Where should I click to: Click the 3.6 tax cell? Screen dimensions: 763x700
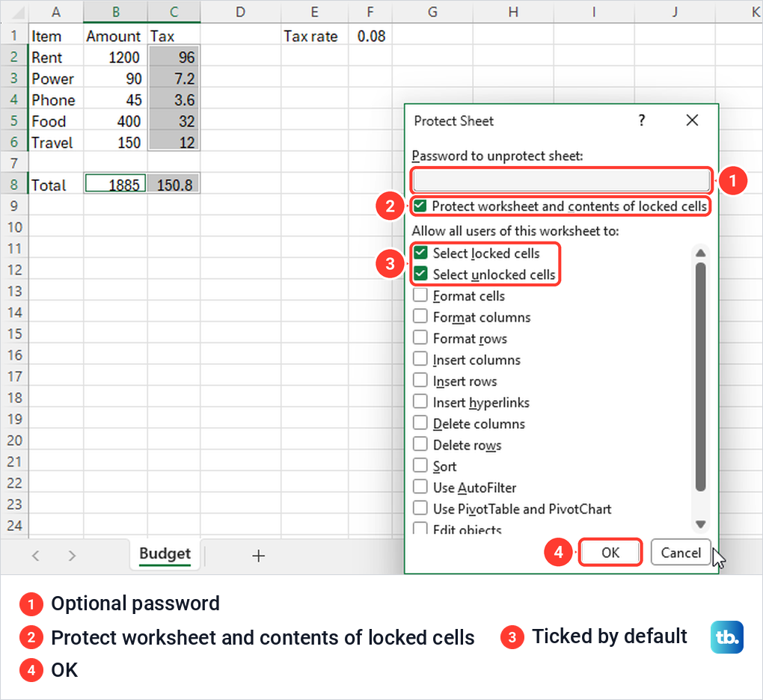click(174, 99)
